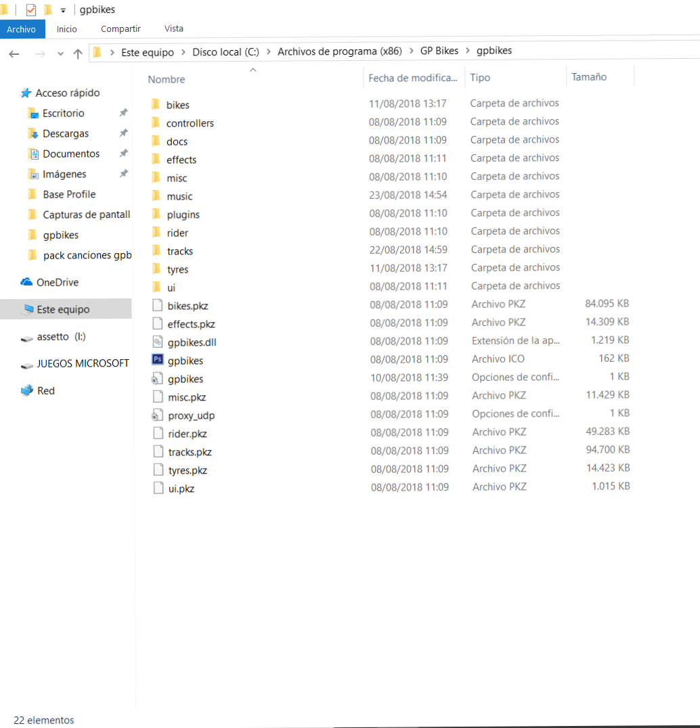This screenshot has width=700, height=728.
Task: Open the quick access toolbar dropdown arrow
Action: 63,10
